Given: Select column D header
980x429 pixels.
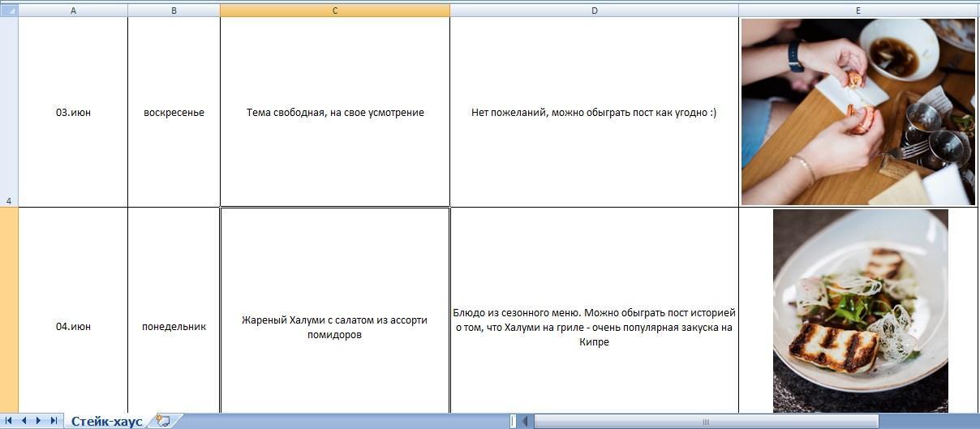Looking at the screenshot, I should coord(594,11).
